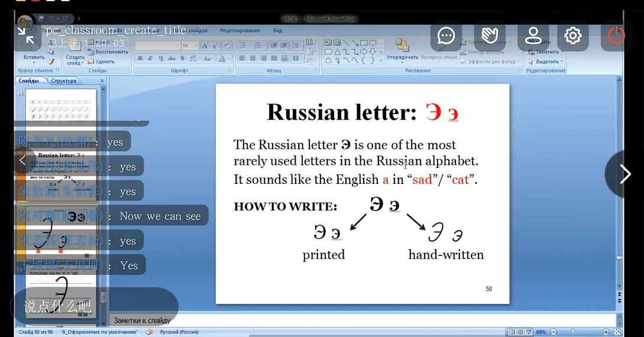The image size is (644, 337).
Task: Open the Рецензирование ribbon tab
Action: (240, 30)
